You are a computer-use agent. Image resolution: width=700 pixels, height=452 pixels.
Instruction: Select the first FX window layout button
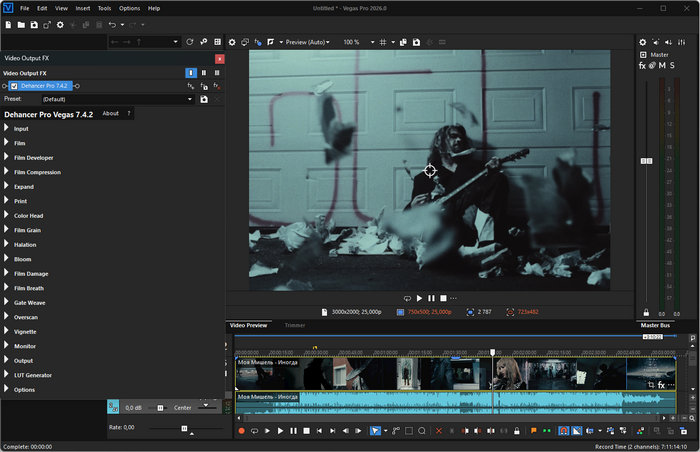click(191, 73)
